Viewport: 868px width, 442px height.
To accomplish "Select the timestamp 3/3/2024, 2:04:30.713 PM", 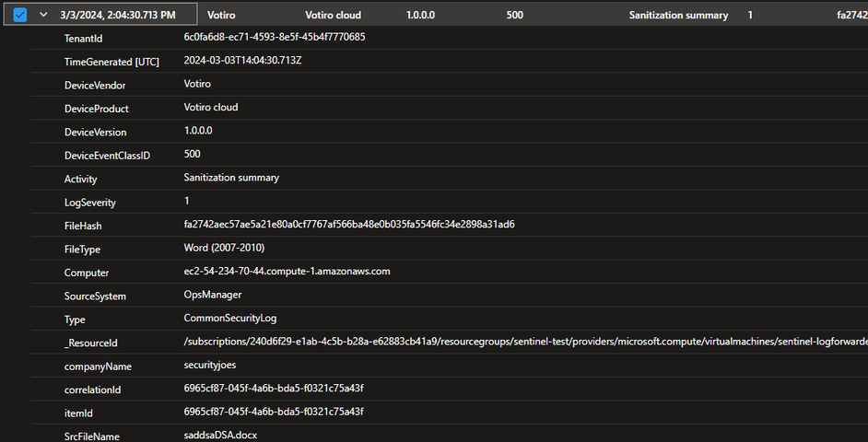I will pyautogui.click(x=118, y=15).
